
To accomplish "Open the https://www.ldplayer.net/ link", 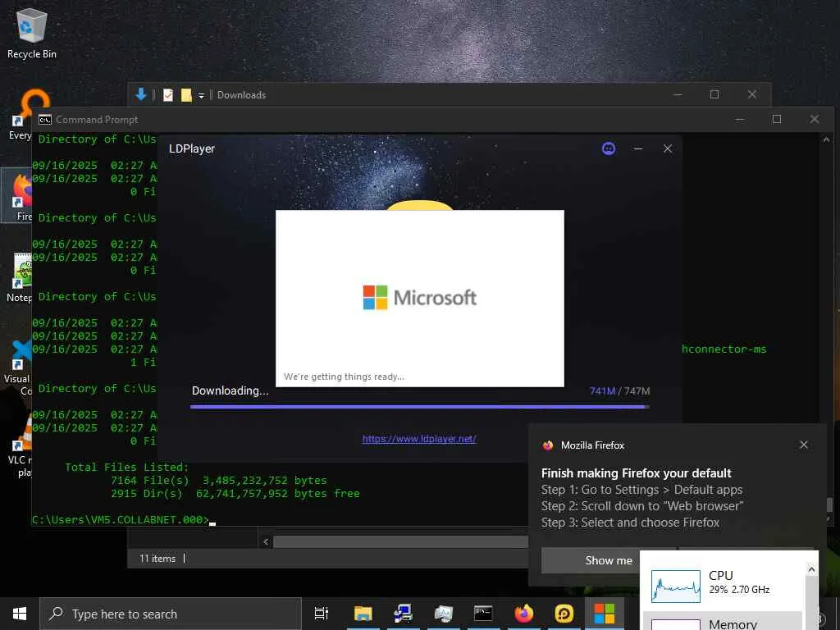I will 419,439.
